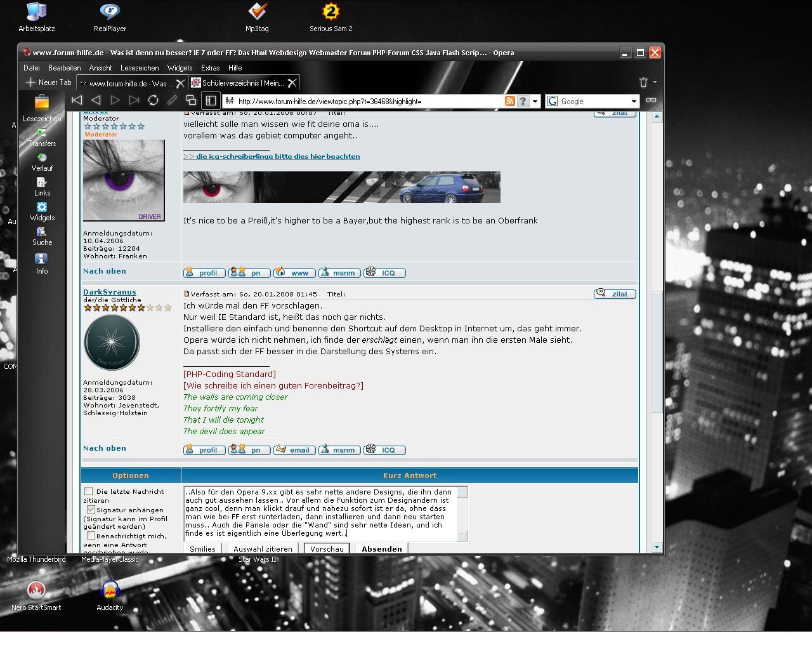Uncheck the 'Signatur anhängen' checkbox

pos(91,509)
